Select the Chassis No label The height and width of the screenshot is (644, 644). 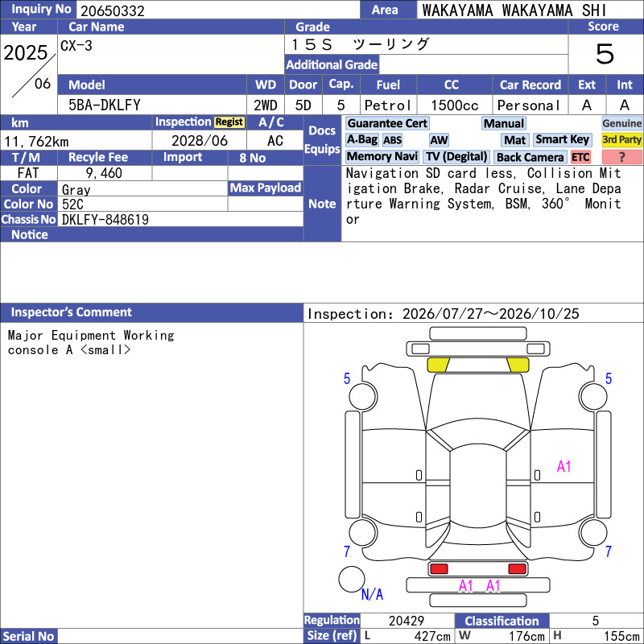pos(28,220)
